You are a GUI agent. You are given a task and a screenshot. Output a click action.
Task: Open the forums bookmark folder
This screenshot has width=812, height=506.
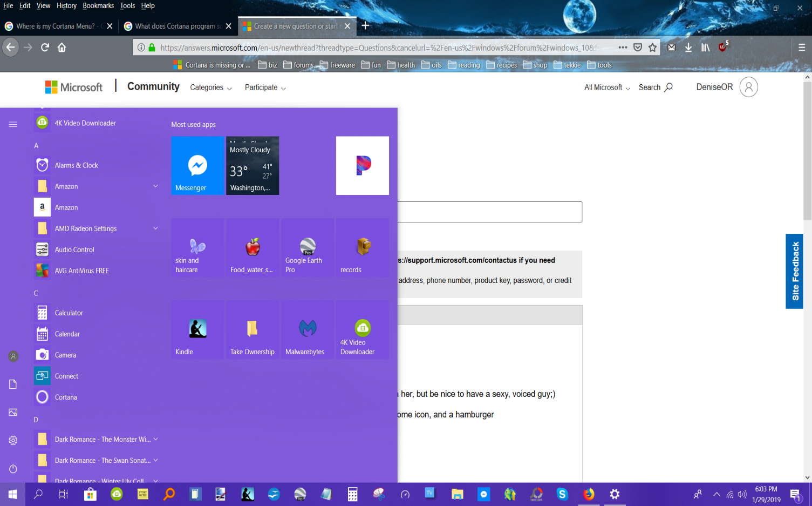click(x=298, y=65)
